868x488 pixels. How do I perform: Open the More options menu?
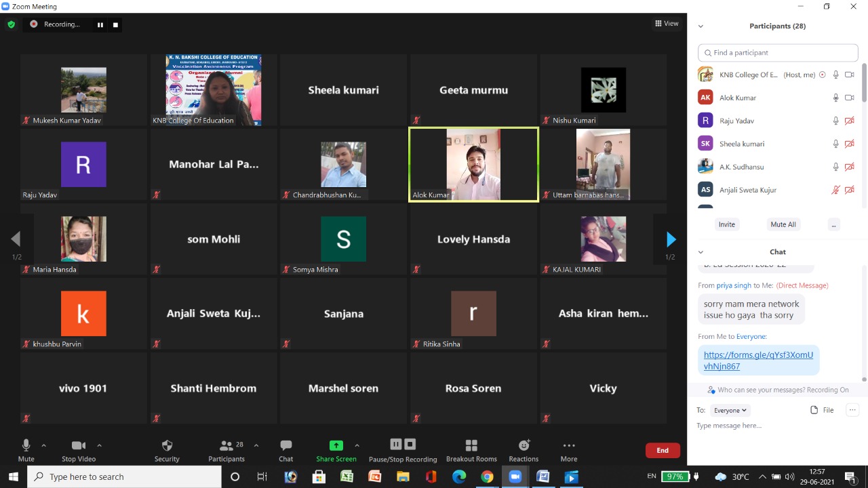click(x=569, y=450)
